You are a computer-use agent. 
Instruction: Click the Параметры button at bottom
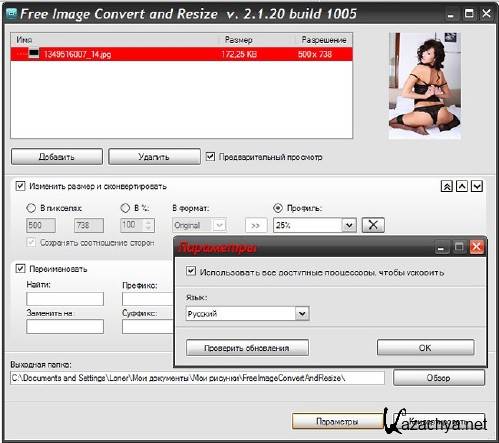click(x=337, y=421)
